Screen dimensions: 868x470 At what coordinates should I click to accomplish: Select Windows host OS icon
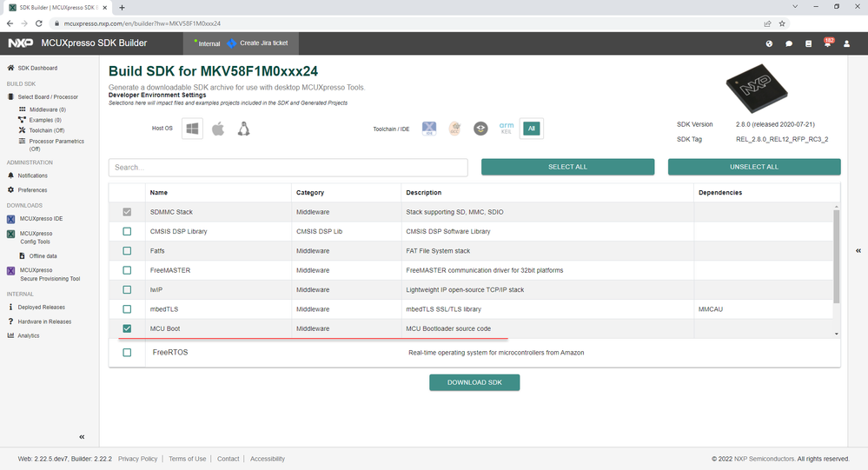tap(192, 129)
